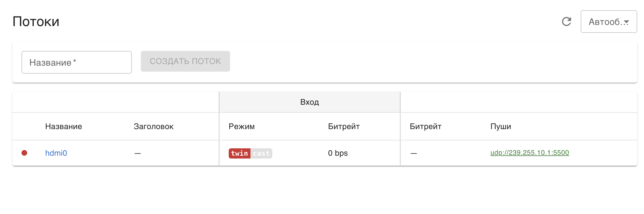Image resolution: width=644 pixels, height=214 pixels.
Task: Click the 0 bps bitrate value
Action: click(338, 153)
